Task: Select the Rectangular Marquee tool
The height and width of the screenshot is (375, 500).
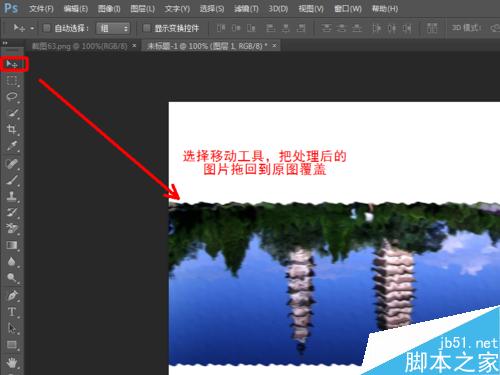Action: [x=12, y=81]
